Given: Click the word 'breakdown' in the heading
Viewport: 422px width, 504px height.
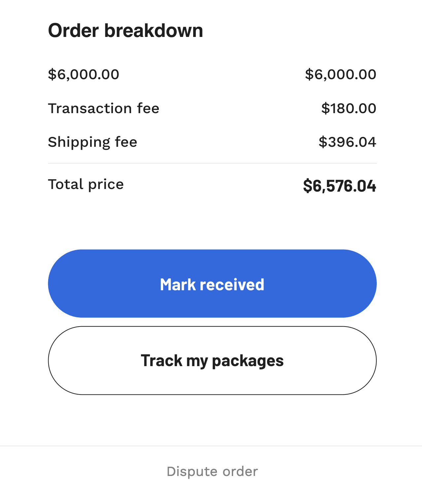Looking at the screenshot, I should (x=154, y=31).
